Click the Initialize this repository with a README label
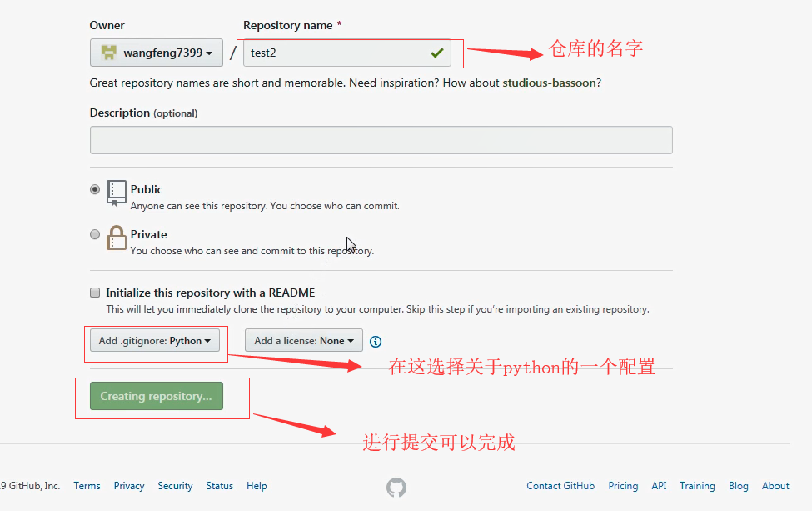 tap(210, 293)
